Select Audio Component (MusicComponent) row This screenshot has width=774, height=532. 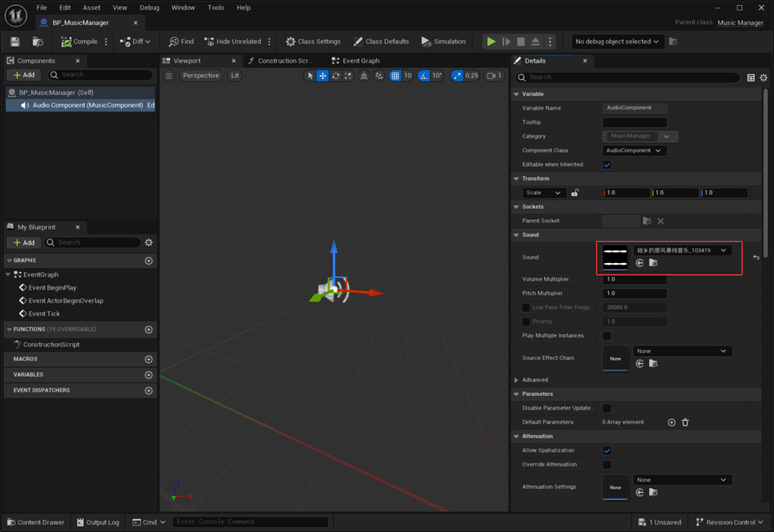(x=80, y=105)
